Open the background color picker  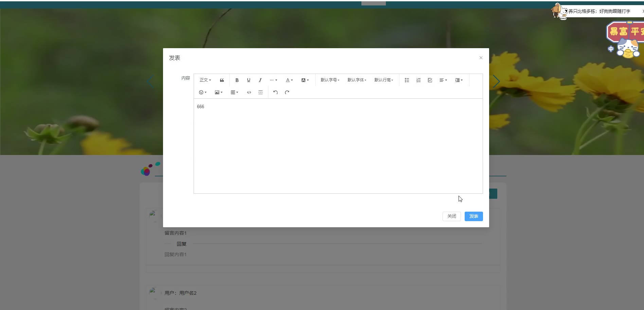pos(305,80)
